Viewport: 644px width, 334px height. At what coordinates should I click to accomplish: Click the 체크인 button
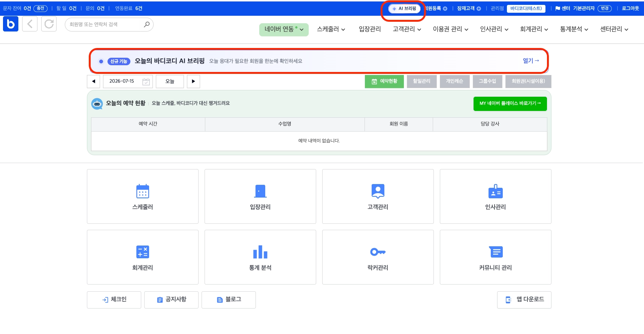point(114,300)
